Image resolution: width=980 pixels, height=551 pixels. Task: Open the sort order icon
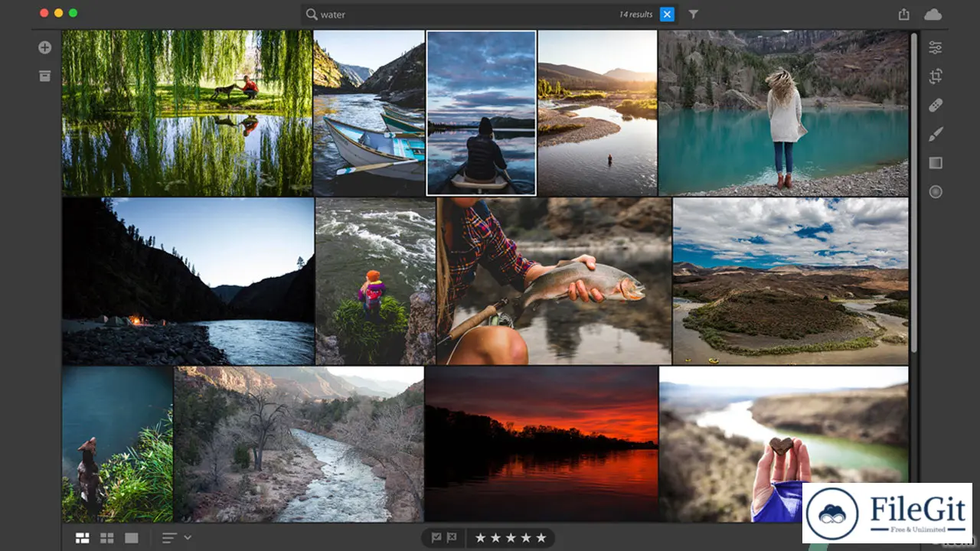pyautogui.click(x=170, y=538)
